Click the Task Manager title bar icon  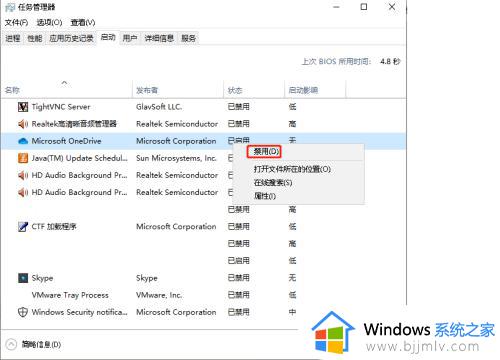coord(10,7)
